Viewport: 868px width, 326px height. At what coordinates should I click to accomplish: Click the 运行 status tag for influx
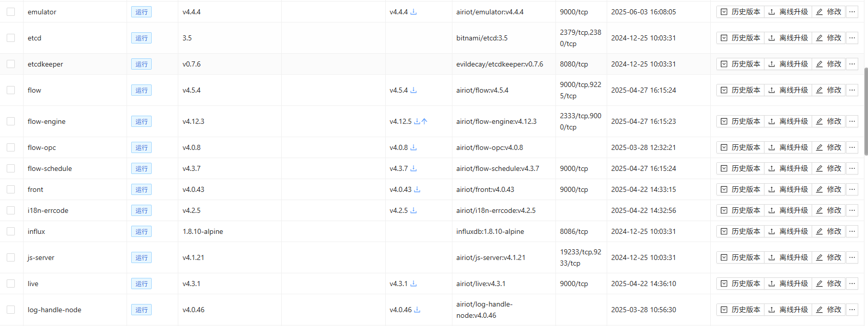click(x=141, y=231)
